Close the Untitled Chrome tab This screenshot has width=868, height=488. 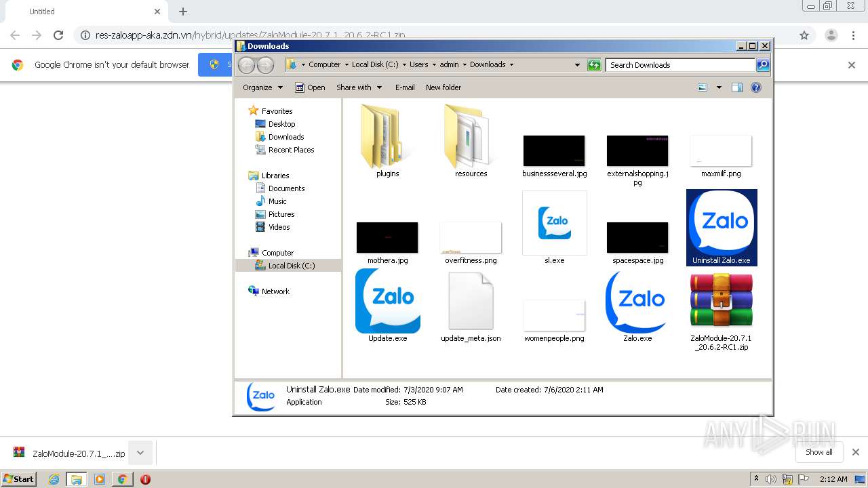157,12
